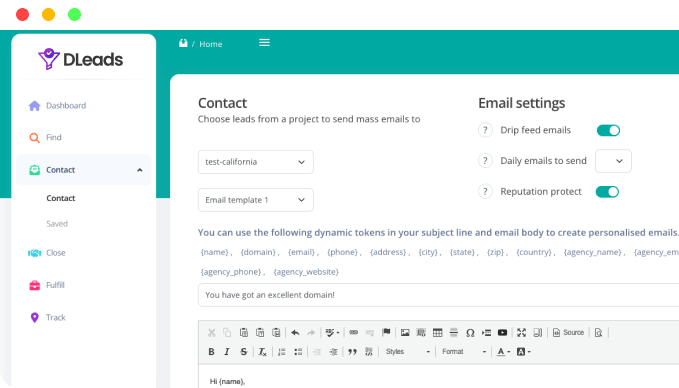This screenshot has height=388, width=679.
Task: Insert a bulleted list
Action: coord(298,352)
